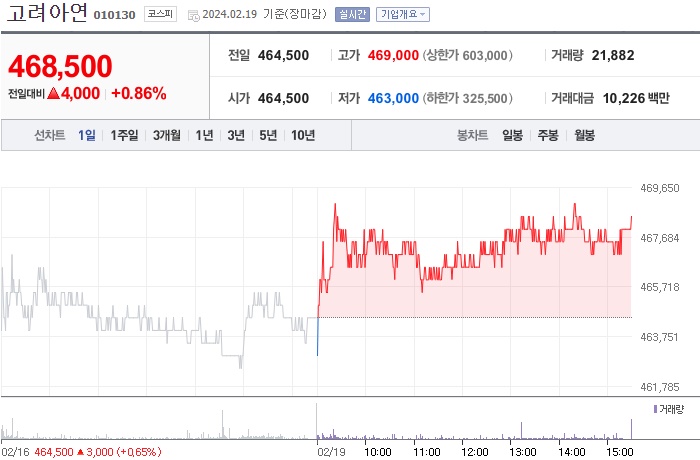The image size is (700, 460).
Task: Click the 461,785 y-axis label
Action: (x=660, y=387)
